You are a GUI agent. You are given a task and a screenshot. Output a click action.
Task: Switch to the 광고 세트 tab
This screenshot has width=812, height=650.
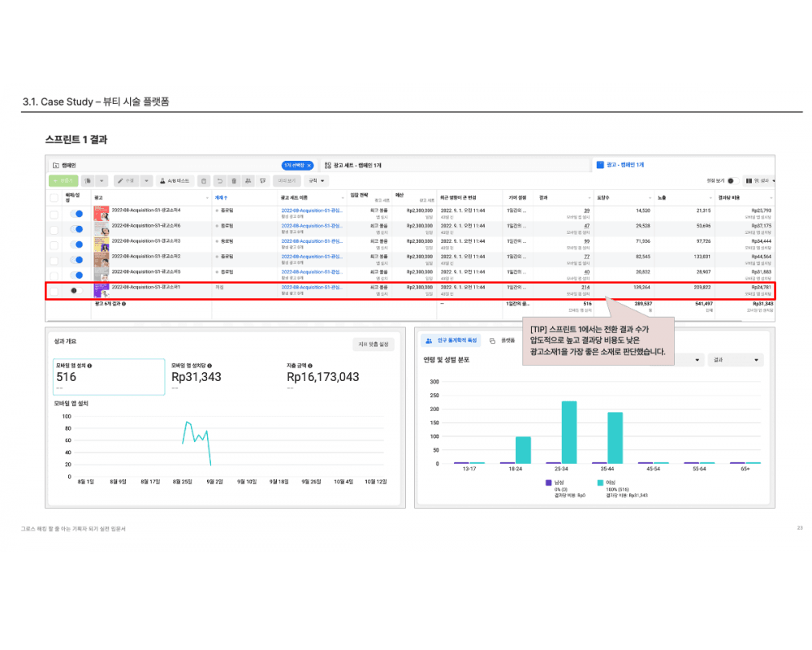pyautogui.click(x=349, y=165)
